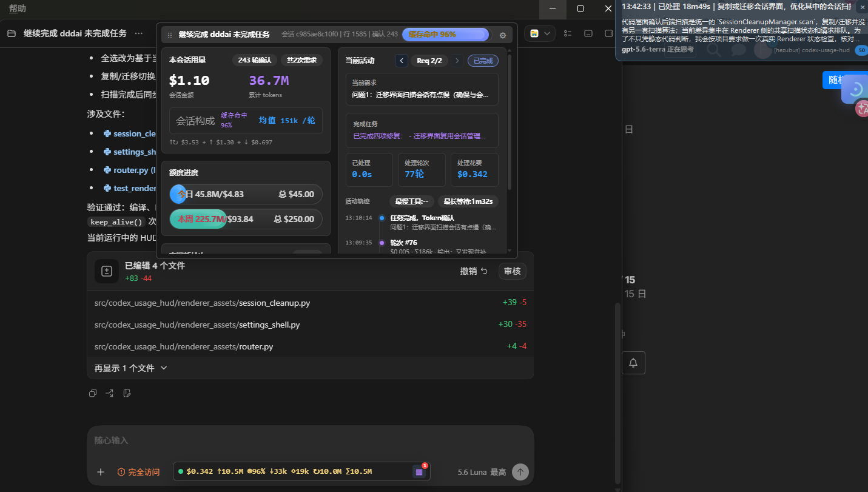Click the $1.10 session amount
The height and width of the screenshot is (492, 868).
point(189,81)
